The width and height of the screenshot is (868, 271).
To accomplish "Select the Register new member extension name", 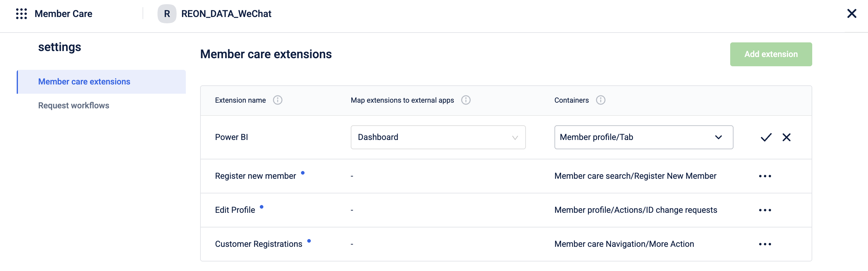I will click(255, 176).
